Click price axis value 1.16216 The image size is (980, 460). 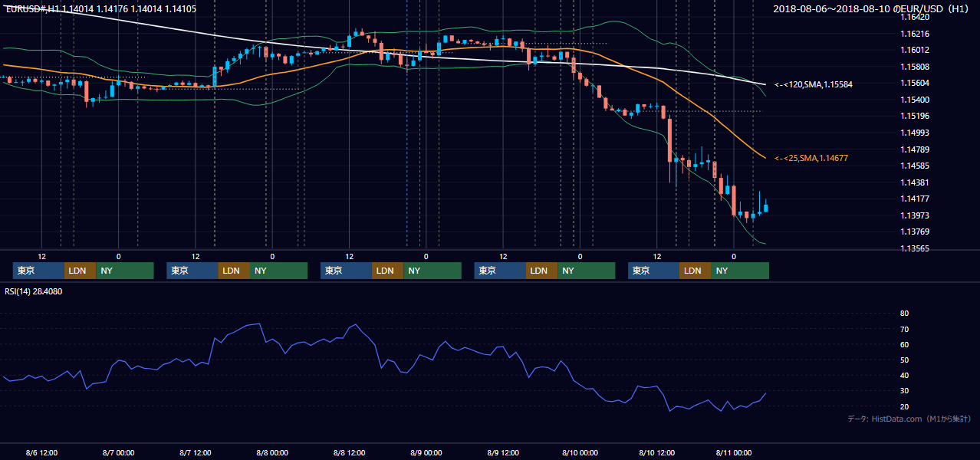(x=915, y=34)
